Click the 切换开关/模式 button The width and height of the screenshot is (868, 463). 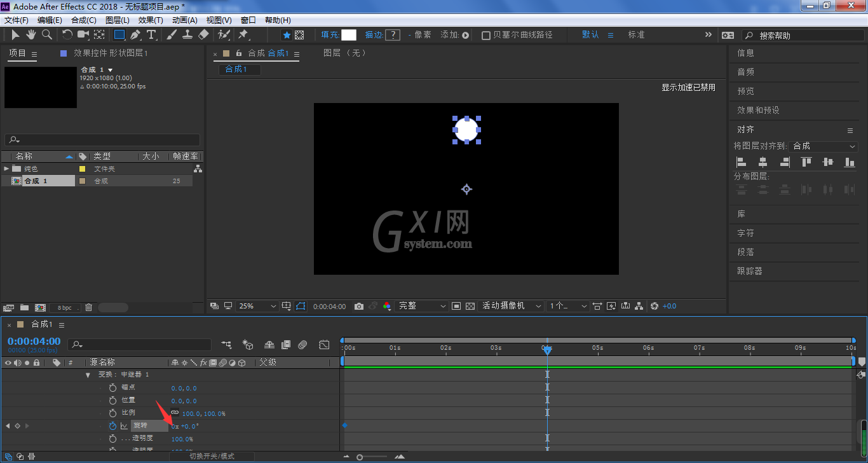pos(212,456)
